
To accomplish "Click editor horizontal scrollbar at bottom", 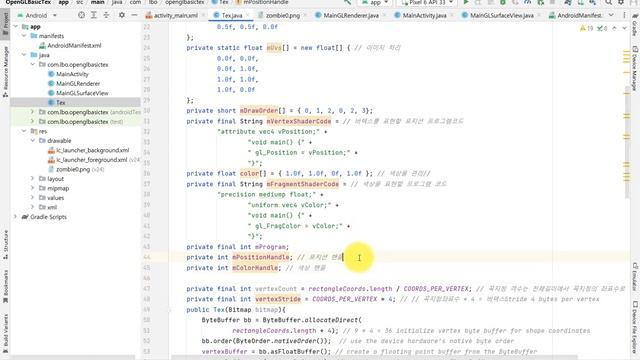I will (374, 357).
